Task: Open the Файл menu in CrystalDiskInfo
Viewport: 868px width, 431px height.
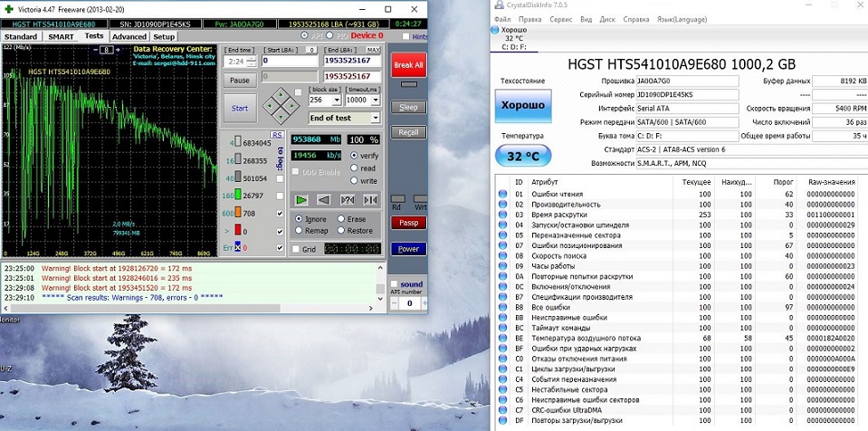Action: click(502, 19)
